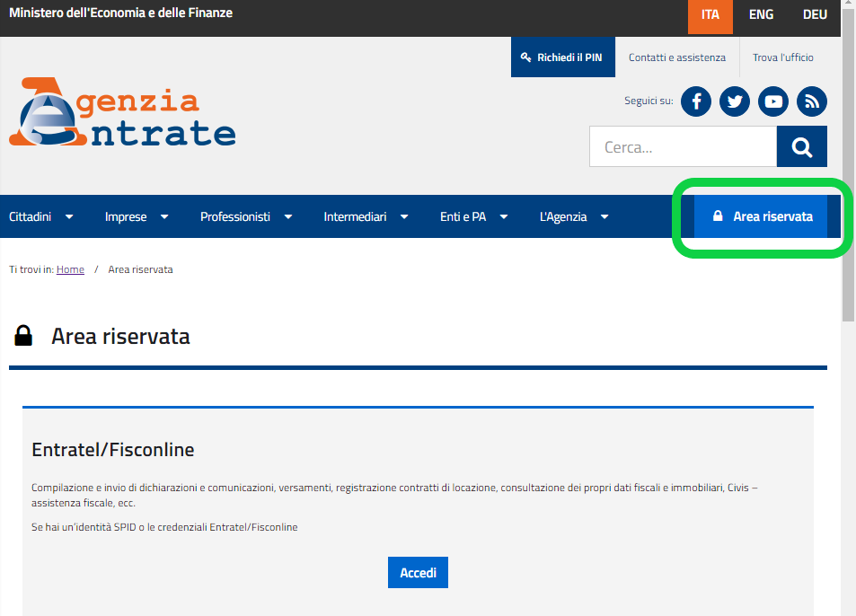Switch language to ENG
Screen dimensions: 856x616
[x=761, y=14]
